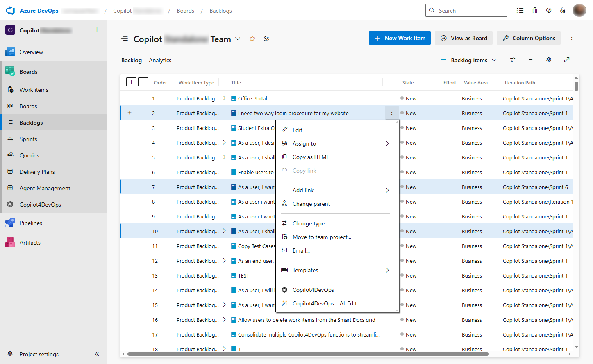Open the Help question mark icon
Viewport: 593px width, 364px height.
pos(549,11)
